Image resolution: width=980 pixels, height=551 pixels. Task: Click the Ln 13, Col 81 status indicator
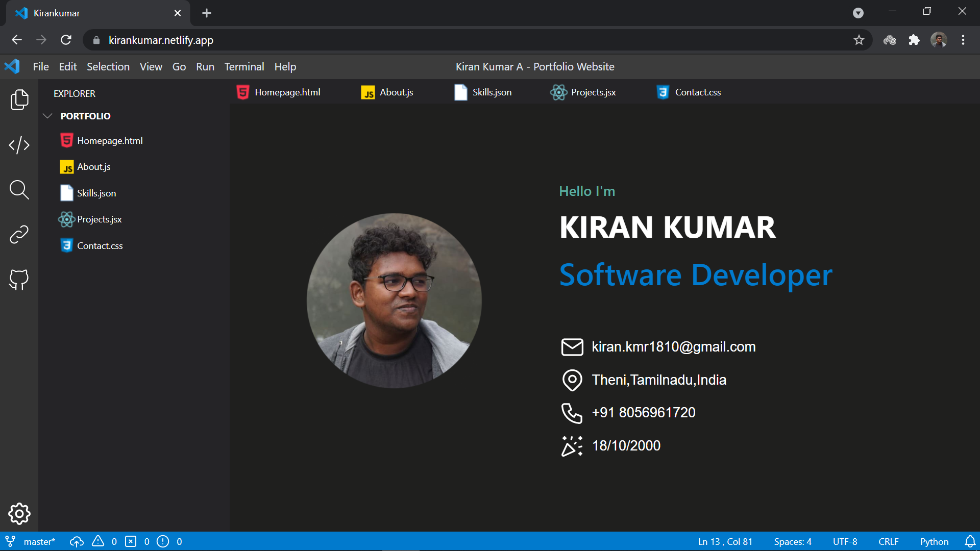(725, 541)
